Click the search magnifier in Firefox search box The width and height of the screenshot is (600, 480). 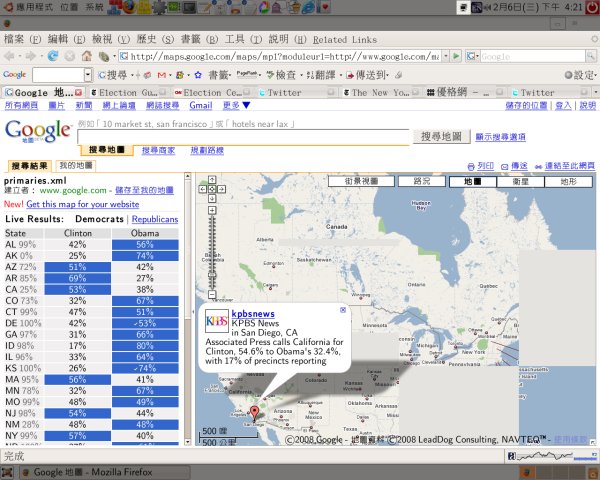(x=591, y=56)
